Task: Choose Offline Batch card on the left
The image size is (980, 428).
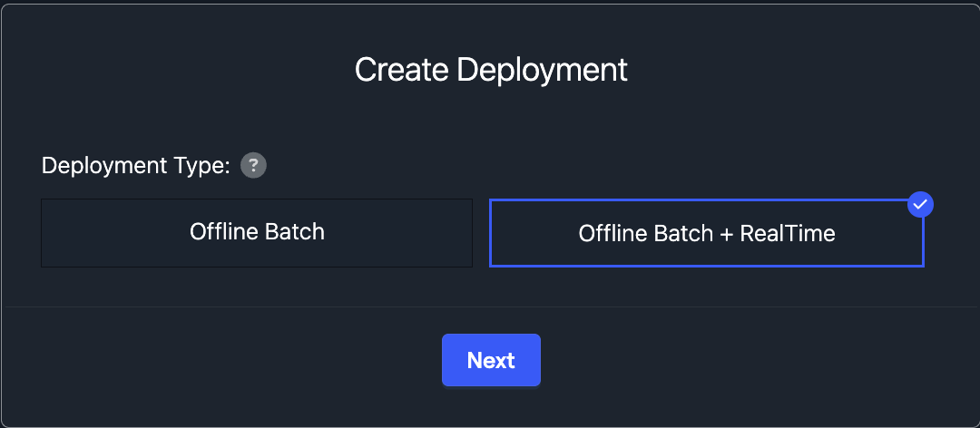Action: 257,232
